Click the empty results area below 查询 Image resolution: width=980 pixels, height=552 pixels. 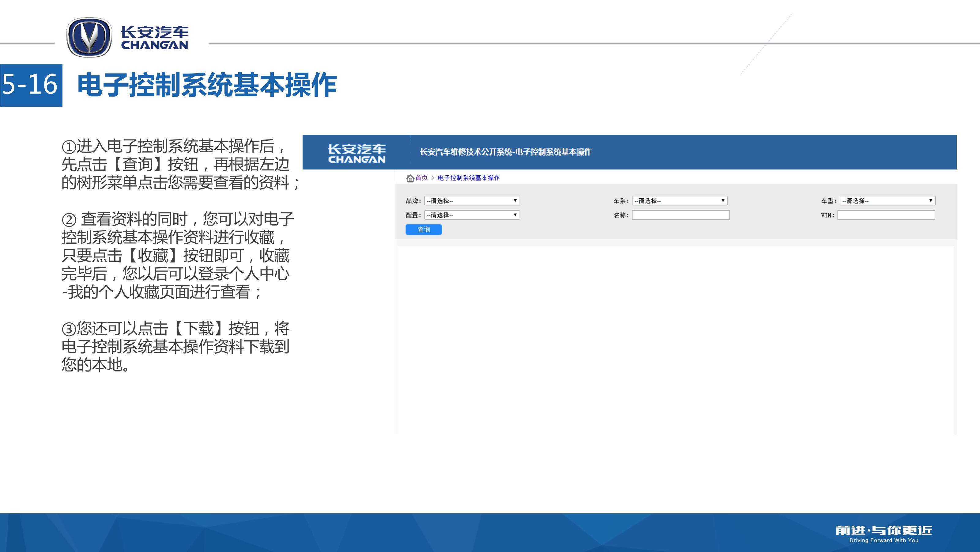tap(675, 339)
